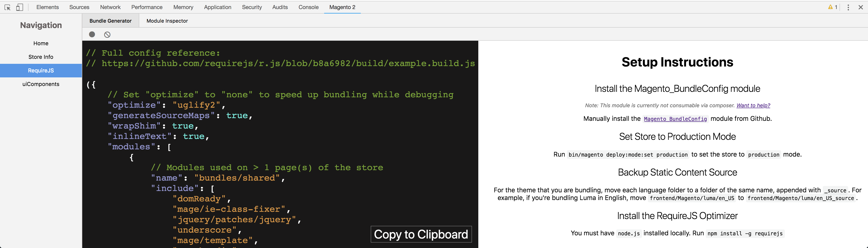This screenshot has width=868, height=248.
Task: Click the Navigation sidebar heading
Action: point(41,25)
